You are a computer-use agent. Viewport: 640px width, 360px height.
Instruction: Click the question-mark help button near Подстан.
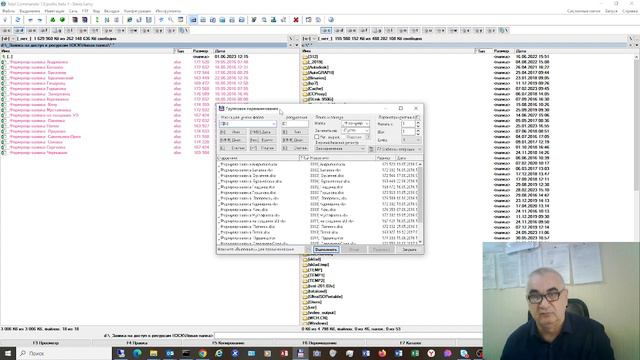pyautogui.click(x=367, y=137)
